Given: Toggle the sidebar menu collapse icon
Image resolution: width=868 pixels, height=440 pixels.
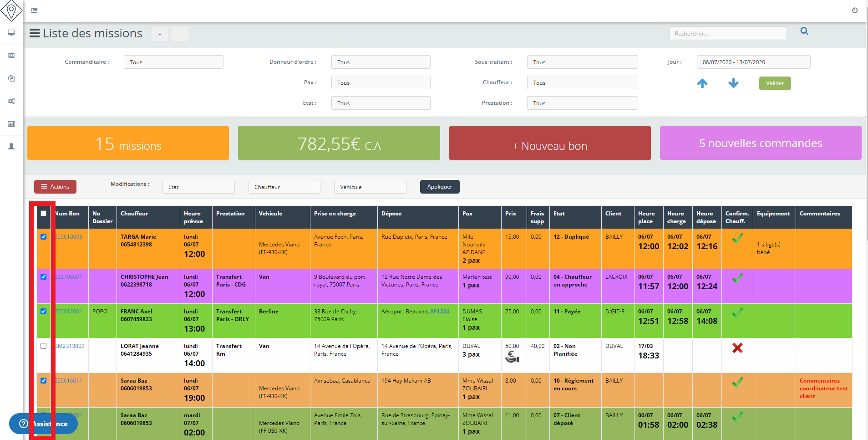Looking at the screenshot, I should 34,10.
